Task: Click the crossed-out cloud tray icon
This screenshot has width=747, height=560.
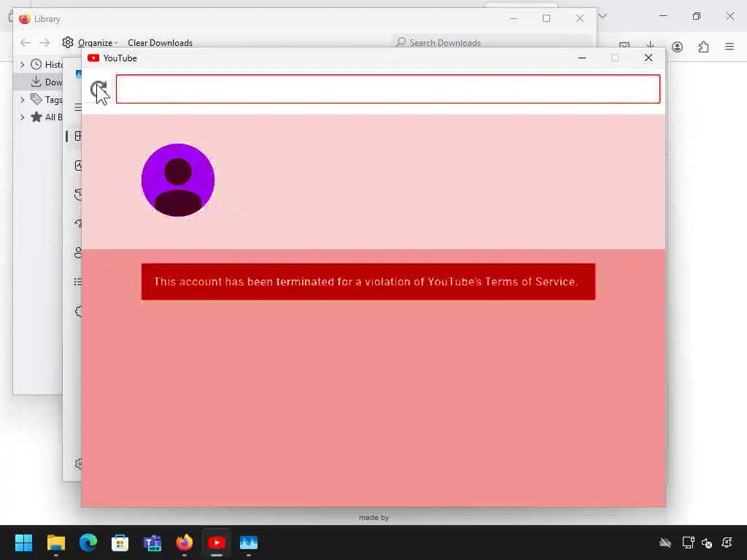Action: [x=665, y=542]
